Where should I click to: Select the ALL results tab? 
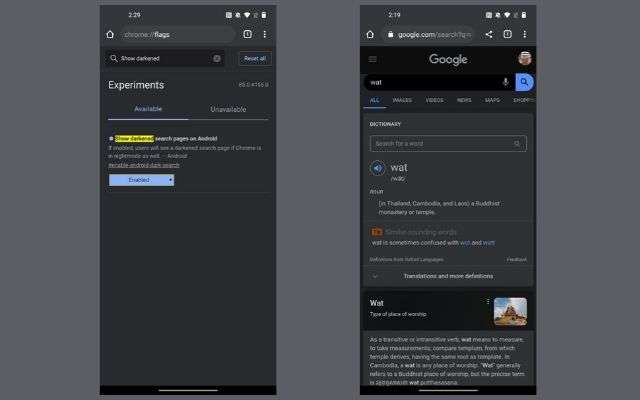(x=374, y=100)
